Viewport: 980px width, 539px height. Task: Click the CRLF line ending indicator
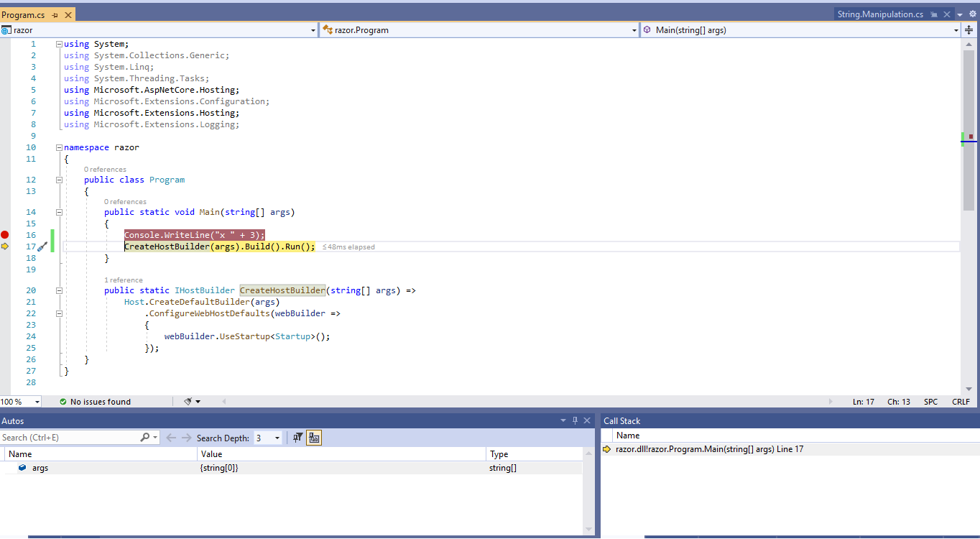click(961, 402)
